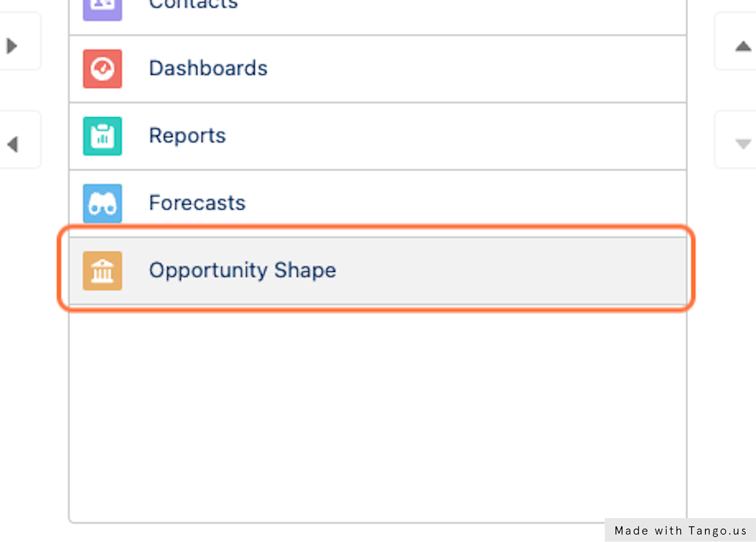Pick the Contacts text label
The image size is (756, 542).
click(193, 5)
